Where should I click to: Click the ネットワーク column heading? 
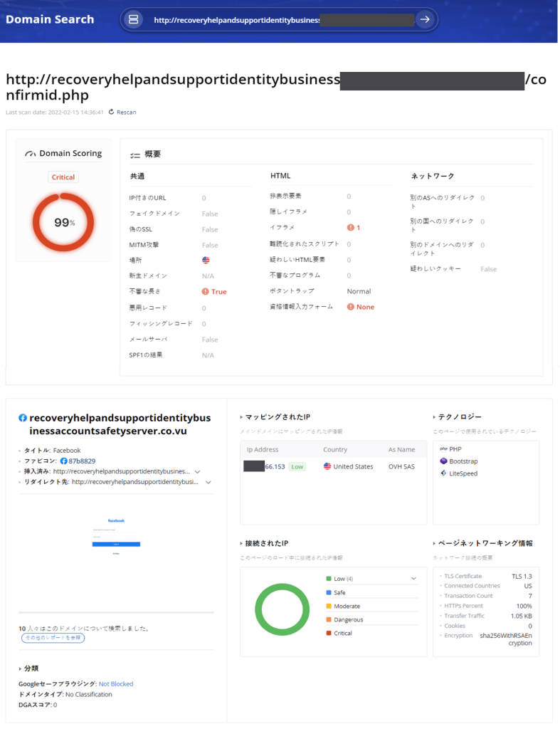pos(432,177)
